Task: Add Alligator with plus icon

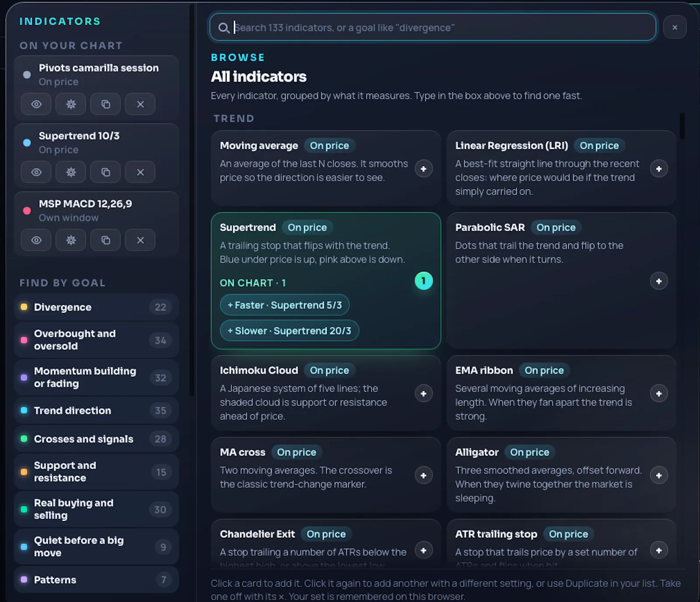Action: tap(659, 476)
